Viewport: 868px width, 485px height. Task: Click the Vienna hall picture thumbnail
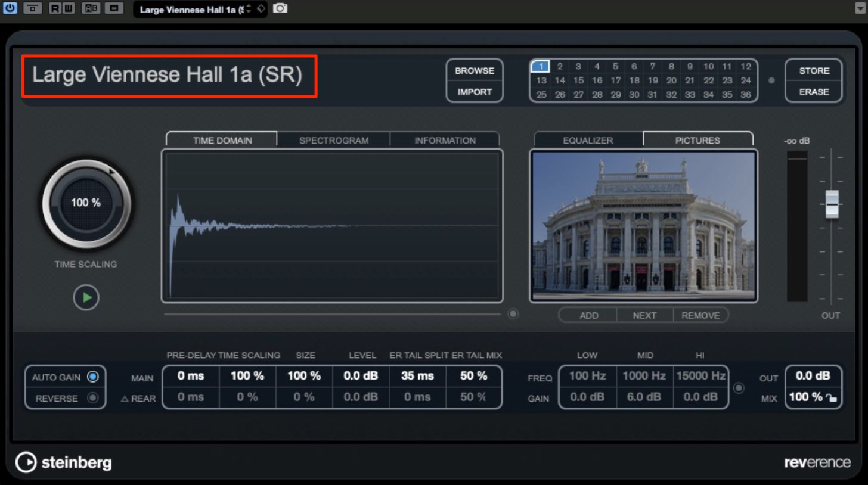643,226
